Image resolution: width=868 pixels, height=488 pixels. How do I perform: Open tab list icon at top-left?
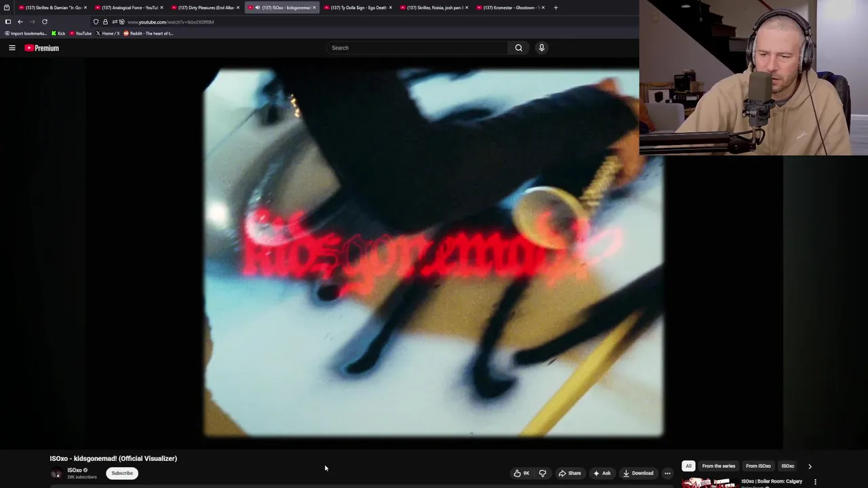[7, 7]
